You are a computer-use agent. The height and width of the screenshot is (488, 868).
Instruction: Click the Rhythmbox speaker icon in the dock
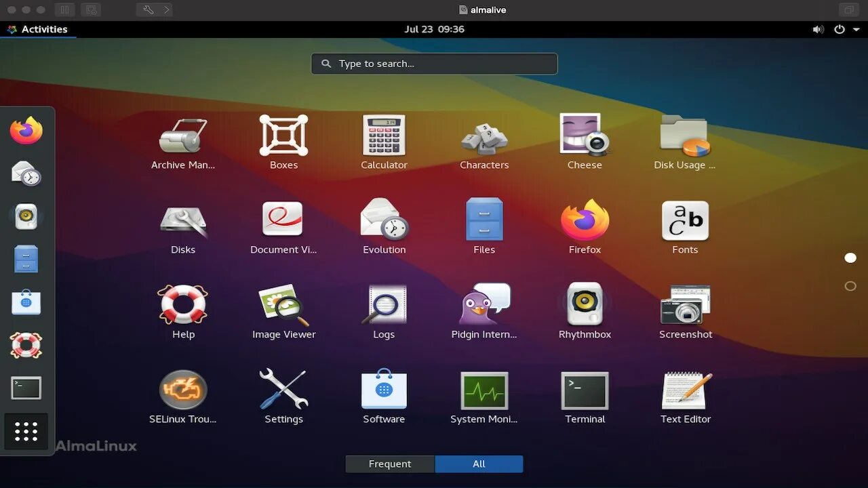[26, 216]
